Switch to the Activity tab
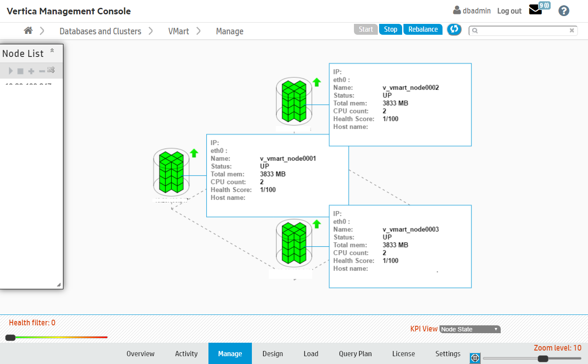The image size is (588, 364). 186,354
